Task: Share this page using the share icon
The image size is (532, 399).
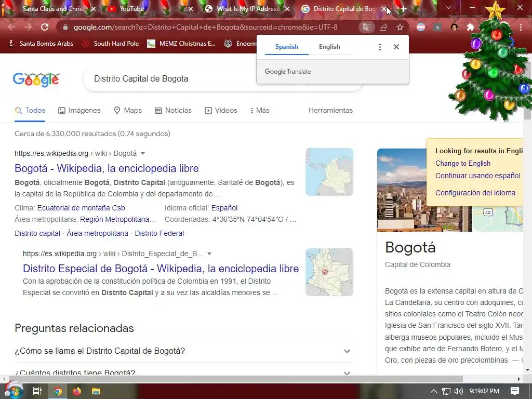Action: point(383,27)
